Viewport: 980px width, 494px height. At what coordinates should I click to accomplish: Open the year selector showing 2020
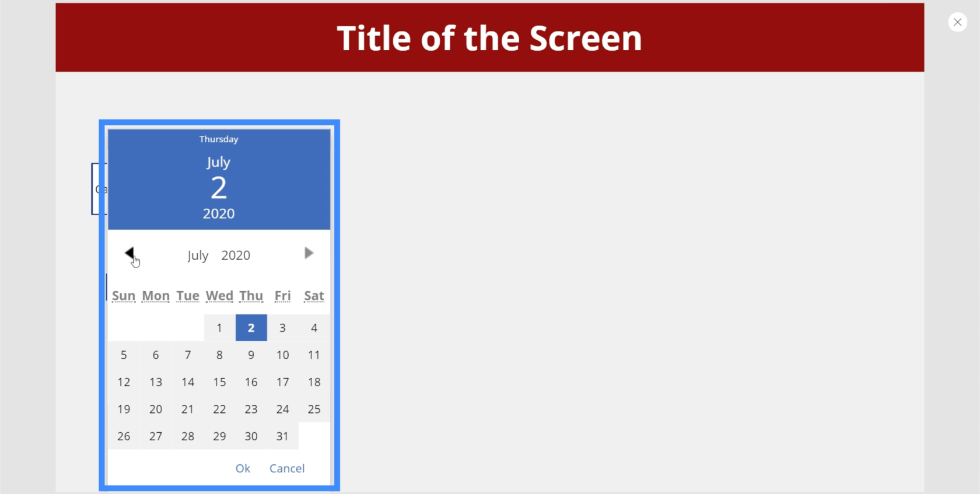point(236,255)
